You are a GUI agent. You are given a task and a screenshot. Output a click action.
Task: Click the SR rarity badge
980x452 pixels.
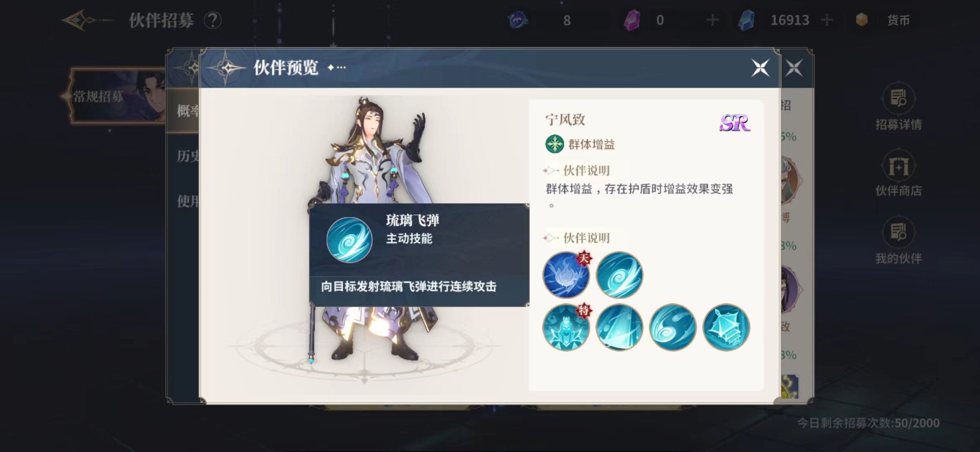click(735, 123)
